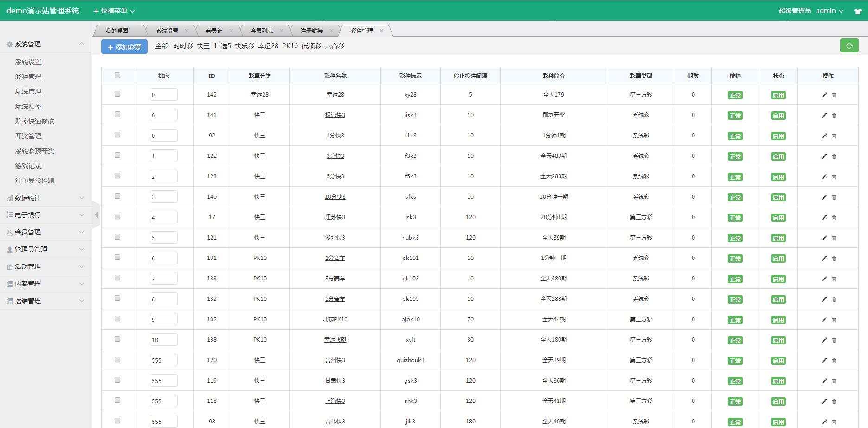868x428 pixels.
Task: Check the box for 上海快3 row
Action: click(x=117, y=400)
